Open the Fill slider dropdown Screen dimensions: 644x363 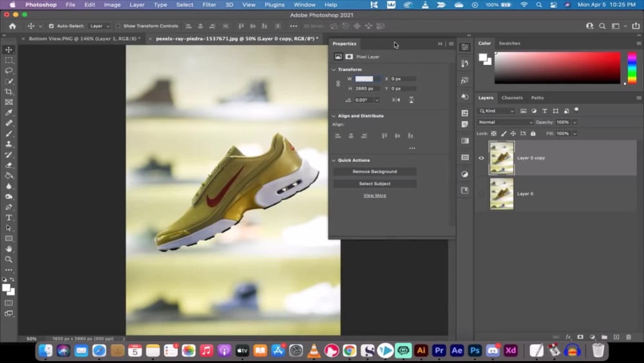574,133
